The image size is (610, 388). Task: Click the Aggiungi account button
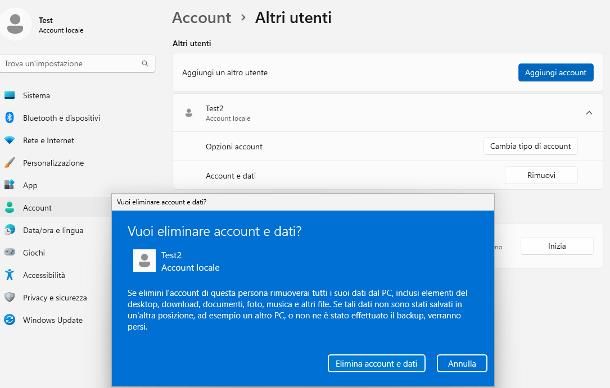556,72
